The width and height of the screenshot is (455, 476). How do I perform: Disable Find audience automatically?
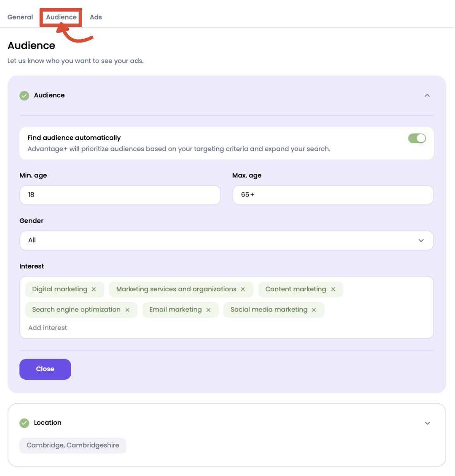point(417,138)
